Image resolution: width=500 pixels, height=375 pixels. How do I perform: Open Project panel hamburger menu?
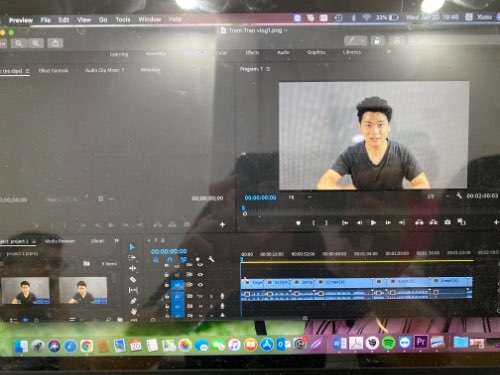click(34, 241)
